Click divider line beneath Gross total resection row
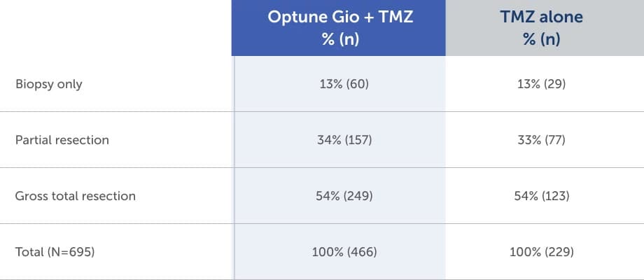Screen dimensions: 644x280 (x=115, y=223)
